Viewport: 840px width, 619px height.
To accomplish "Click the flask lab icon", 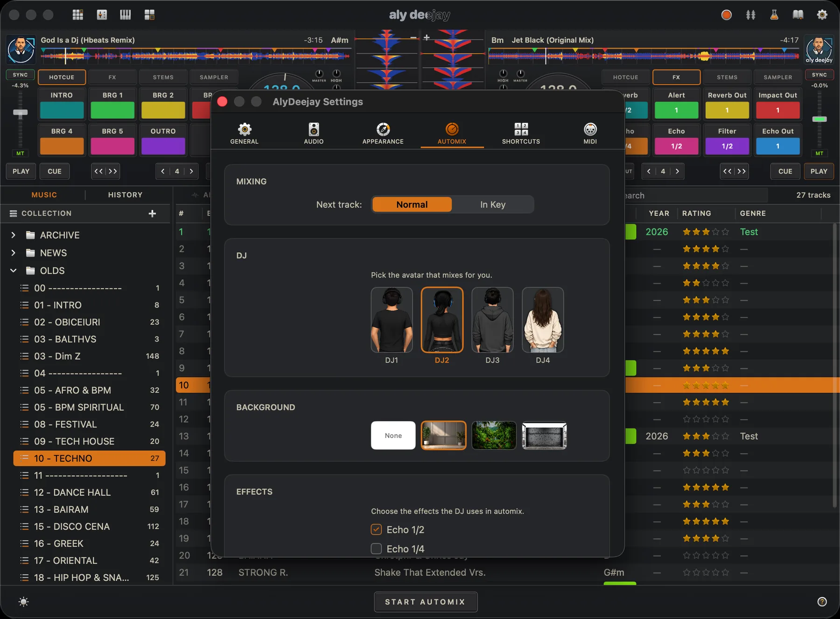I will (774, 15).
